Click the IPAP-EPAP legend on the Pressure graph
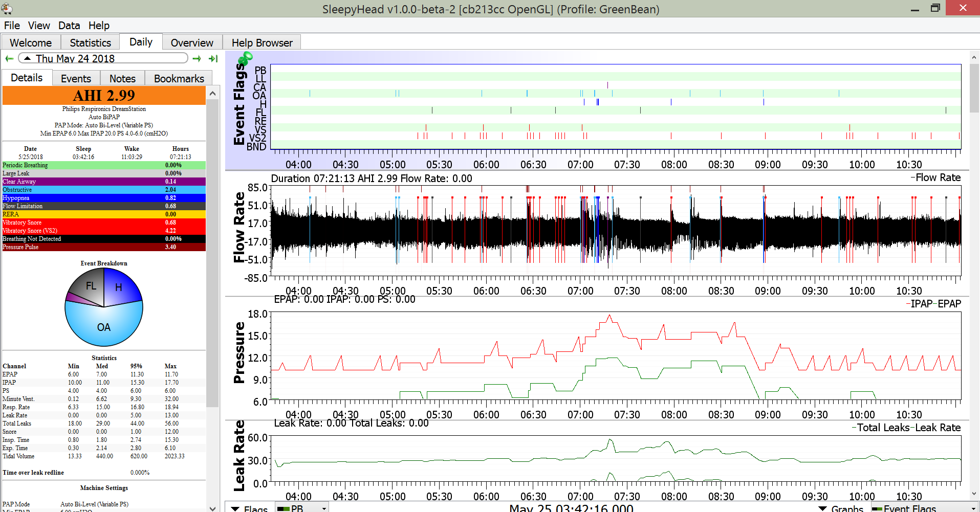 pos(933,304)
